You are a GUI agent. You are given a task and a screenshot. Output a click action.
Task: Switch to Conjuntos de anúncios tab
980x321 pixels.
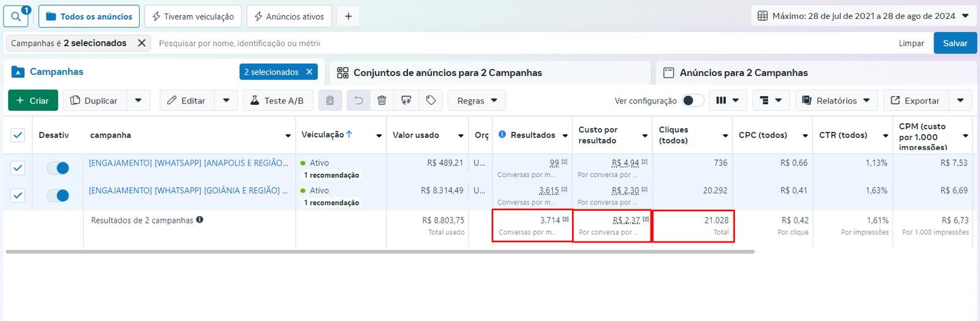point(447,72)
